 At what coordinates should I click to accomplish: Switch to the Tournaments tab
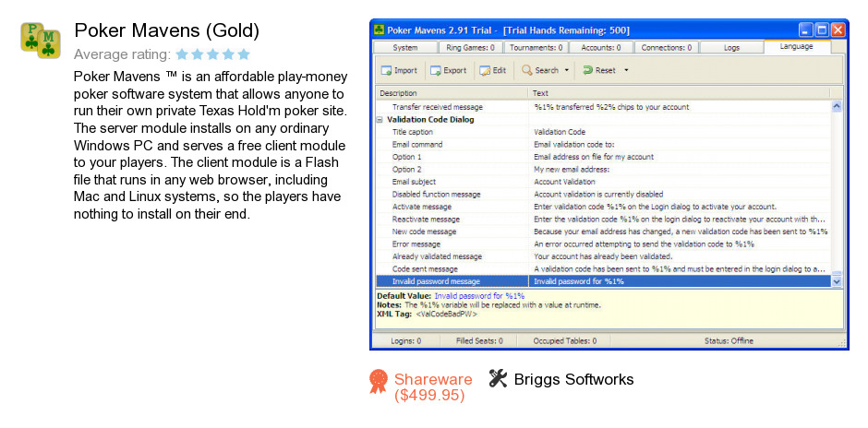(536, 48)
